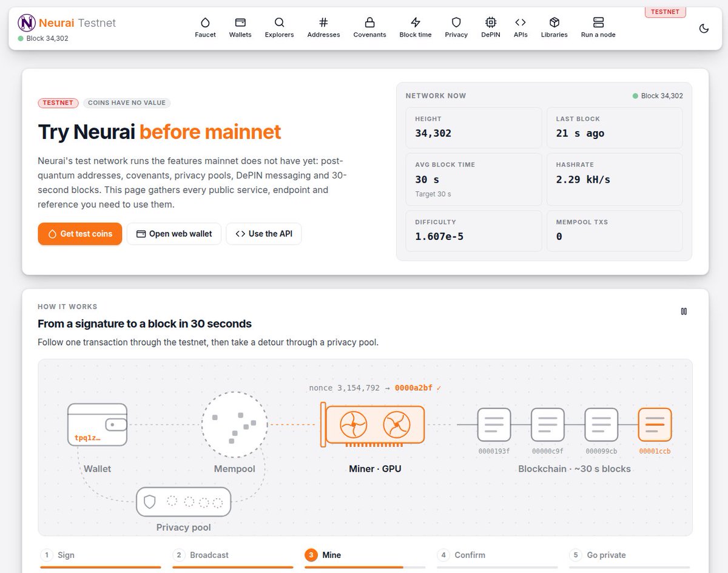Click the HASHRATE 2.29 kH/s card
This screenshot has width=728, height=573.
615,179
